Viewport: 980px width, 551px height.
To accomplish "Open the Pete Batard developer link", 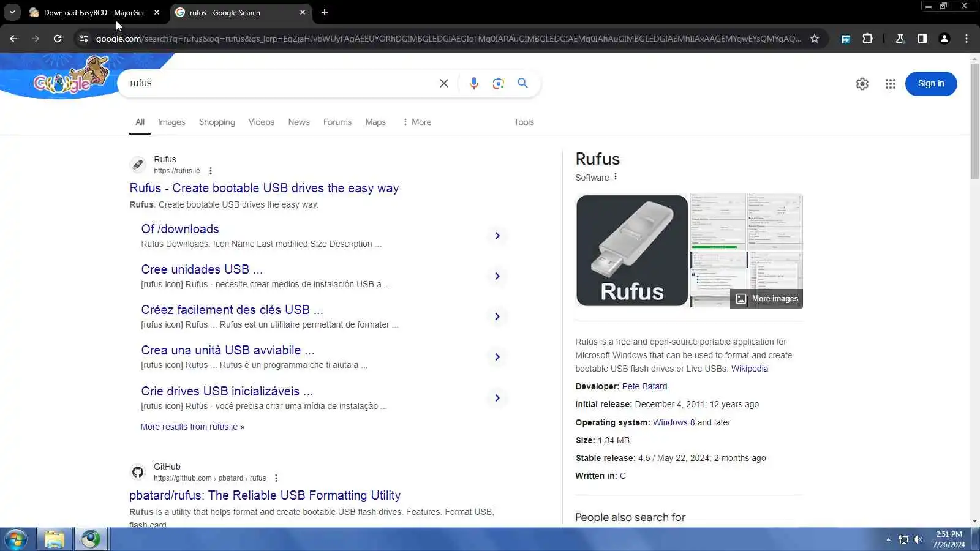I will tap(644, 386).
